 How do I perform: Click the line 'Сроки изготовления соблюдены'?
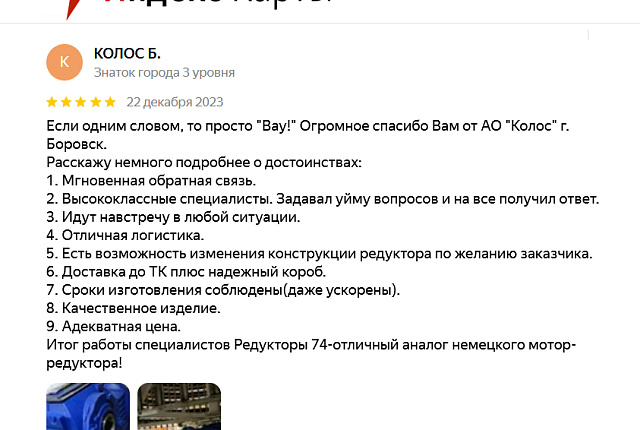(x=223, y=290)
